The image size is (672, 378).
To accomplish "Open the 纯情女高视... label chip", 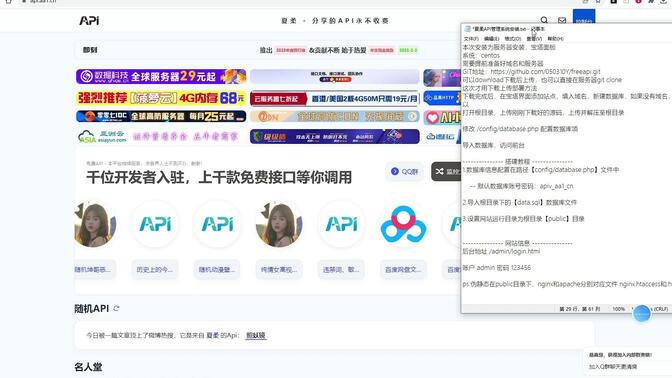I will 279,270.
